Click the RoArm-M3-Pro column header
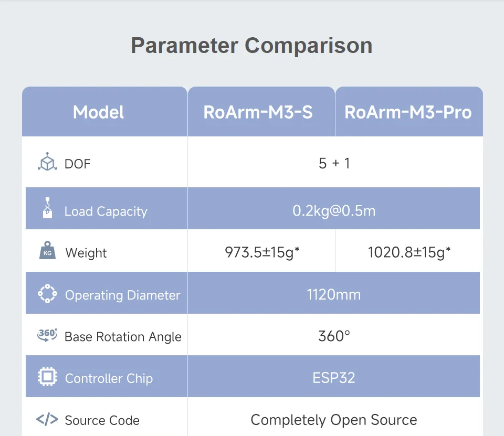Viewport: 504px width, 436px height. coord(408,112)
